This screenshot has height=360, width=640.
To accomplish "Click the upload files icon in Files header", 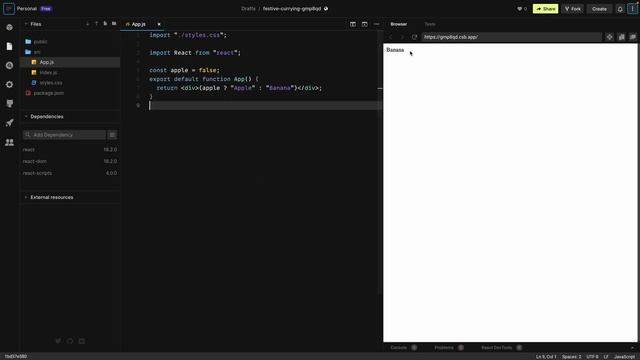I will pos(96,24).
